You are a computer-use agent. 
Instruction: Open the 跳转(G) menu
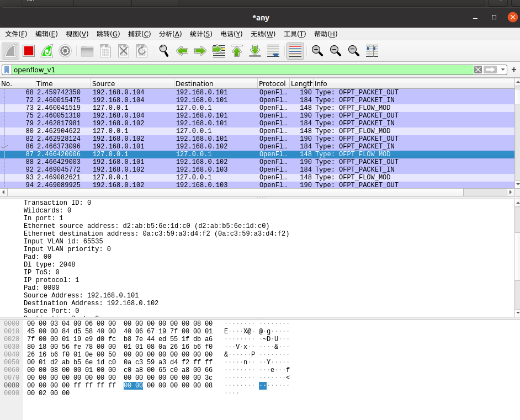click(x=108, y=34)
